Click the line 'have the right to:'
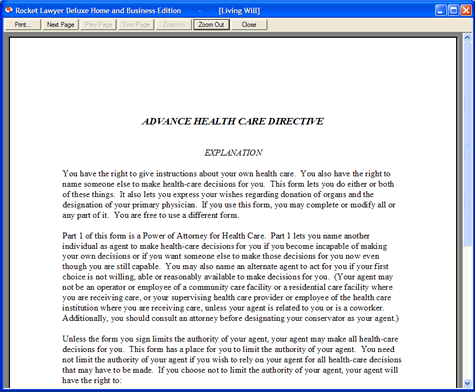This screenshot has width=475, height=392. point(92,380)
